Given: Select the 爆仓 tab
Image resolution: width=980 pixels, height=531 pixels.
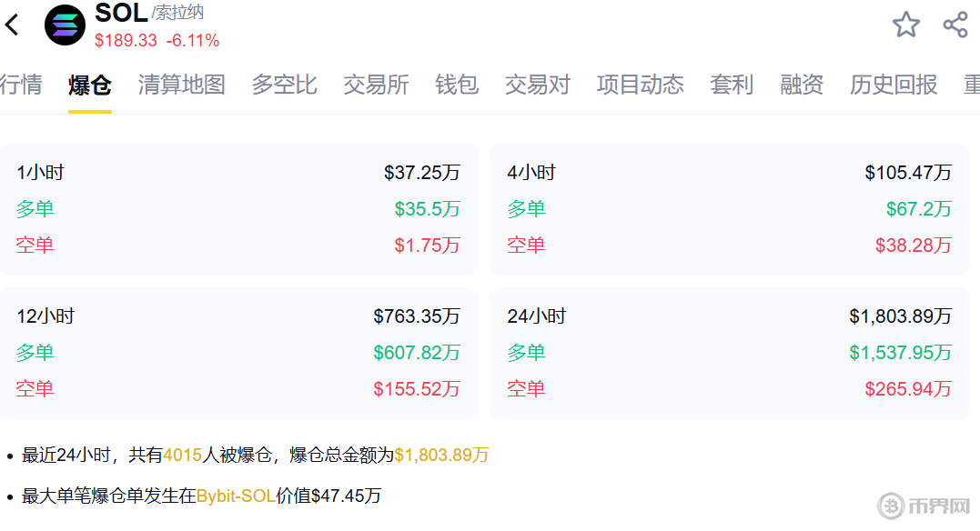Looking at the screenshot, I should pyautogui.click(x=90, y=85).
